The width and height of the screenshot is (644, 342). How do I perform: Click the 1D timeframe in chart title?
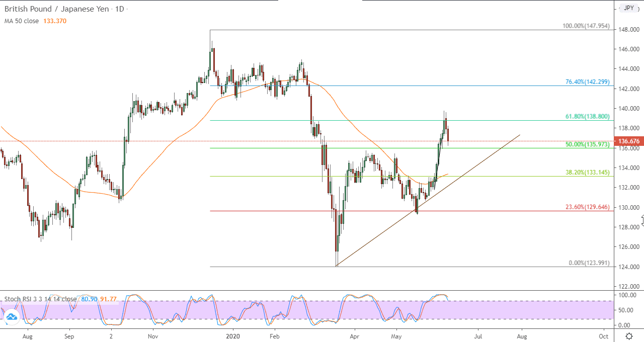coord(119,9)
